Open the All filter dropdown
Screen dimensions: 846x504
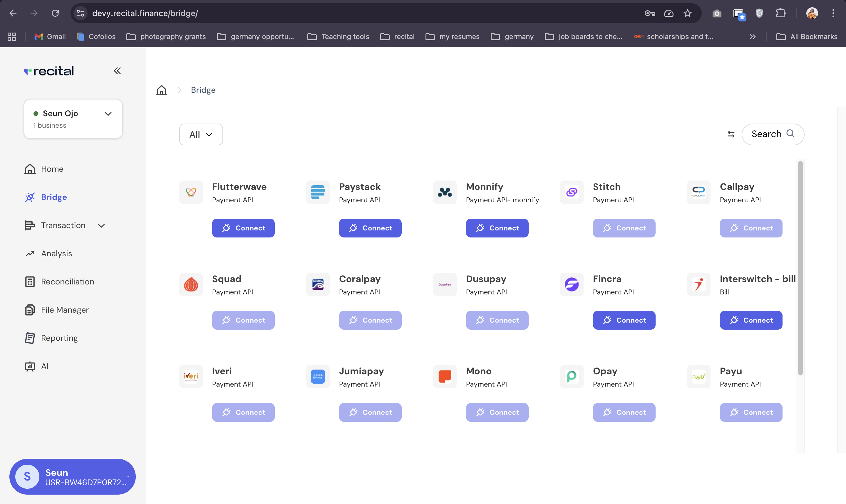[200, 134]
